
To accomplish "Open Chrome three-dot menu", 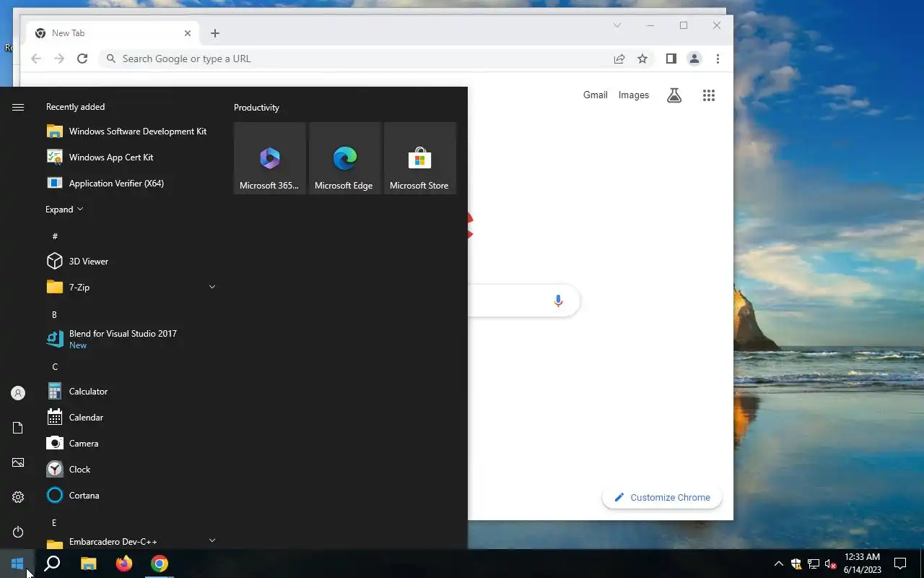I will pos(718,59).
